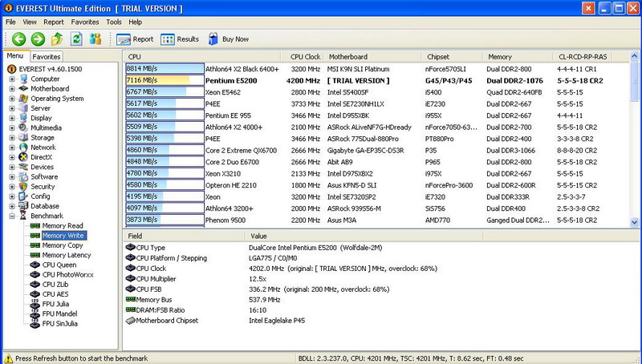The image size is (642, 364).
Task: Select the Network globe icon
Action: point(24,148)
